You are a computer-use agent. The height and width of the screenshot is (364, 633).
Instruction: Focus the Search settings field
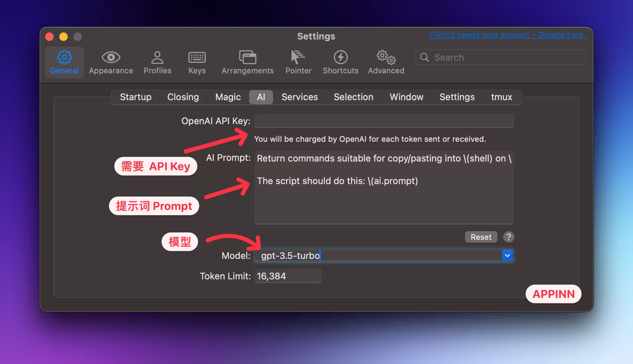pos(501,57)
